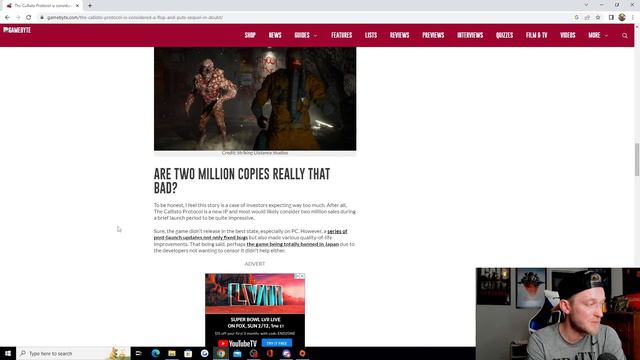The image size is (640, 360).
Task: Open the browser side panel
Action: (611, 18)
